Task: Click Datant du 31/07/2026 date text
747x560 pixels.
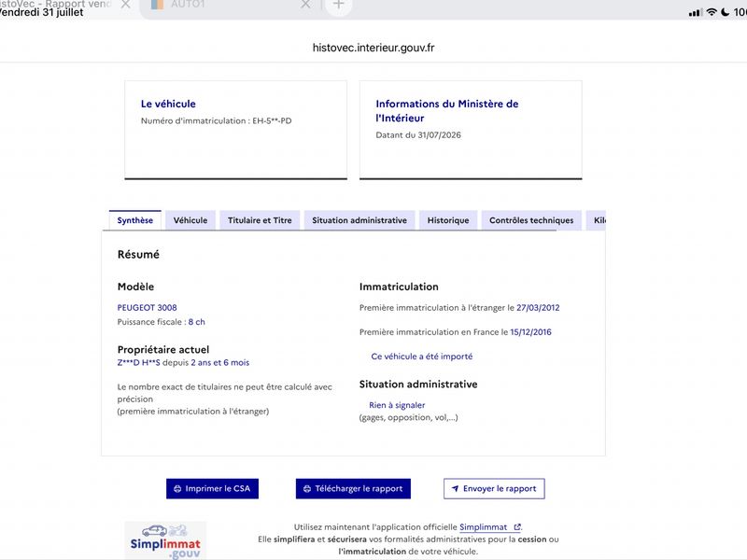Action: point(418,135)
